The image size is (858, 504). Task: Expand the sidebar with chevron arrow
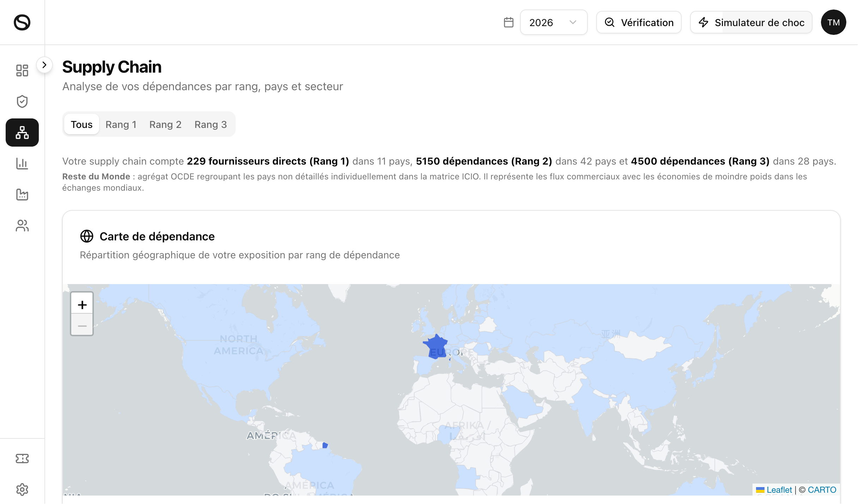click(x=44, y=65)
